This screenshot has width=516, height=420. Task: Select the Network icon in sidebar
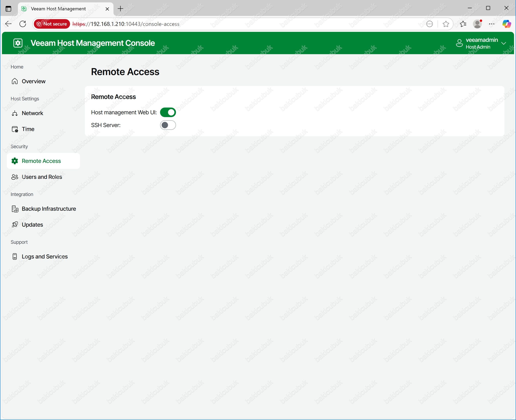tap(15, 113)
